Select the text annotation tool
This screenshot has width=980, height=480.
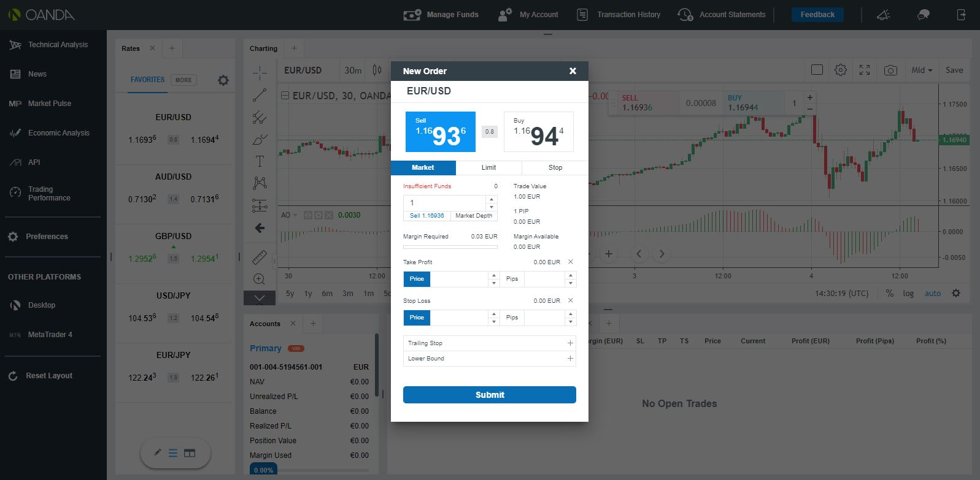[260, 161]
